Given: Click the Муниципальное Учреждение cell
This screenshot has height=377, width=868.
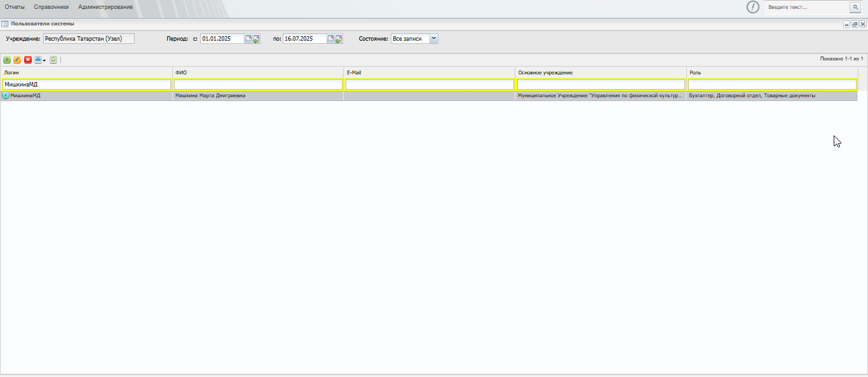Looking at the screenshot, I should point(601,96).
